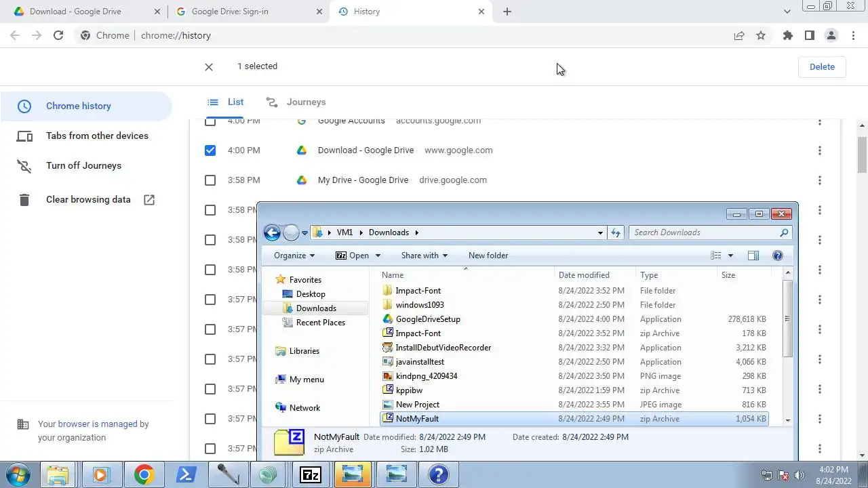The height and width of the screenshot is (488, 868).
Task: Reload the history page
Action: click(58, 35)
